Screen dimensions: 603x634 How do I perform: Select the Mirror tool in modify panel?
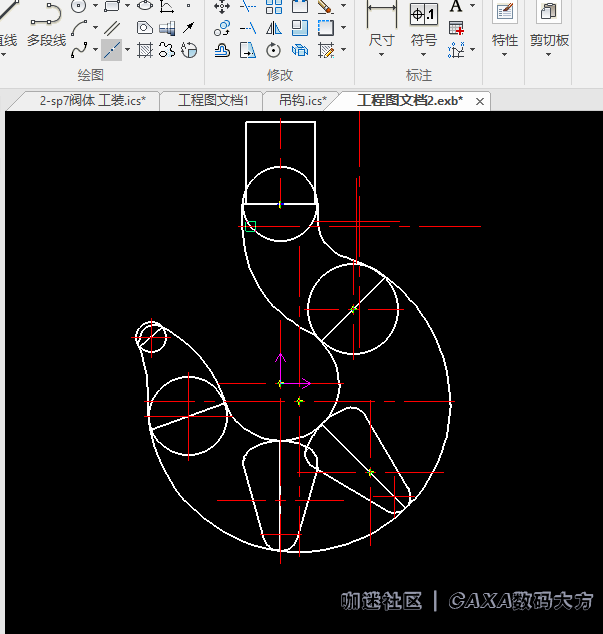[273, 28]
